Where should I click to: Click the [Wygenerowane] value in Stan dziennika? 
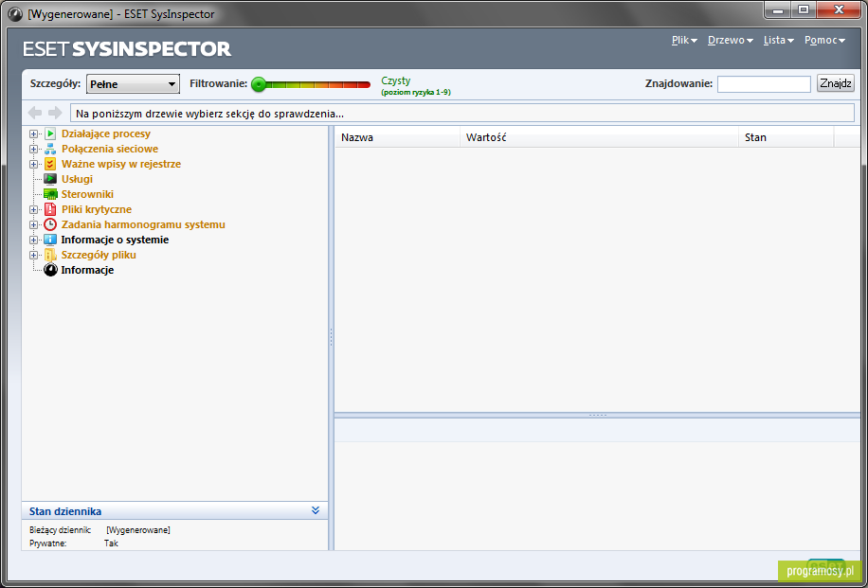point(137,530)
